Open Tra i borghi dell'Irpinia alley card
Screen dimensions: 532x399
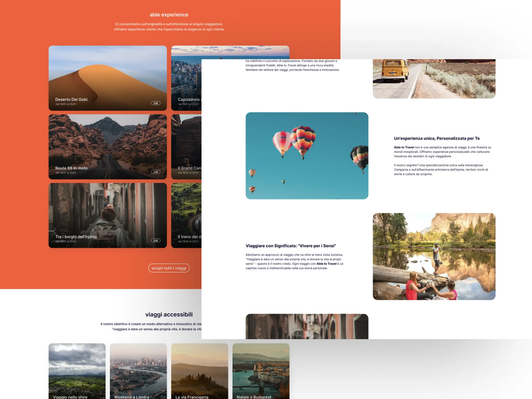point(108,215)
